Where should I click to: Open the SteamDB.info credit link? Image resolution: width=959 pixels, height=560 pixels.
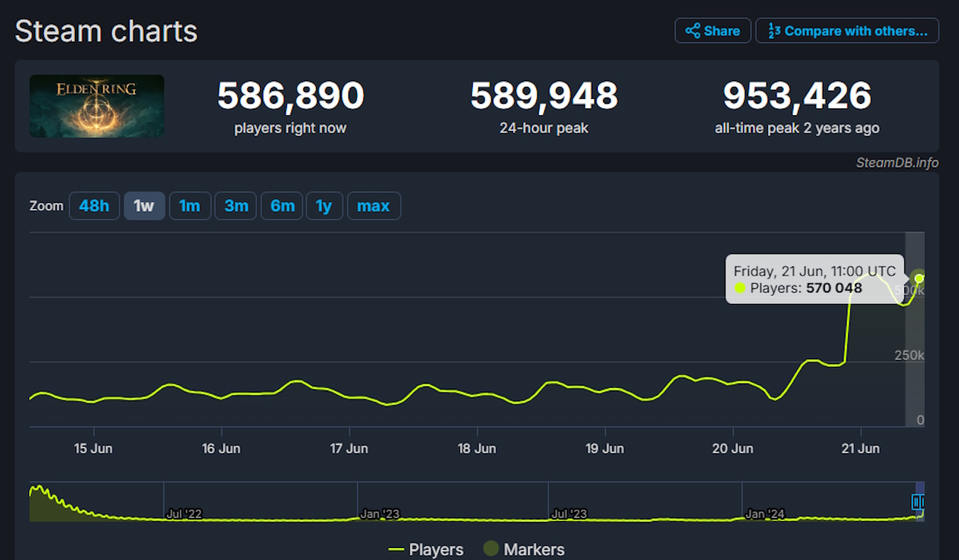[898, 163]
